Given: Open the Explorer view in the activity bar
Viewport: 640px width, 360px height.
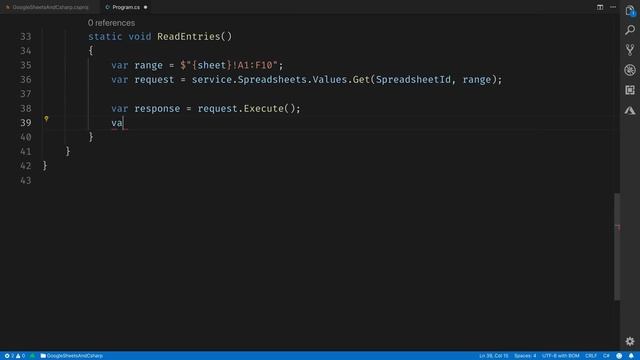Looking at the screenshot, I should (x=630, y=11).
